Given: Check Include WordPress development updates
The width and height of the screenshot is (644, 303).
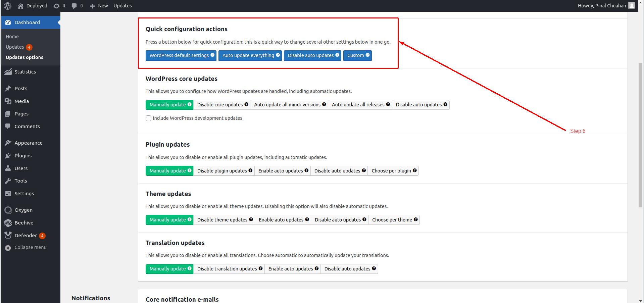Looking at the screenshot, I should click(x=149, y=118).
